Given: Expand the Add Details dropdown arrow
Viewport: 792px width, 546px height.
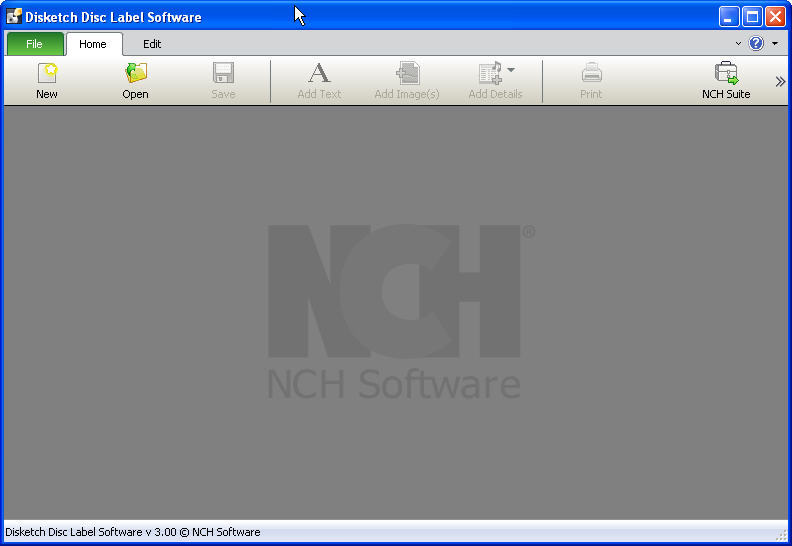Looking at the screenshot, I should (x=511, y=70).
